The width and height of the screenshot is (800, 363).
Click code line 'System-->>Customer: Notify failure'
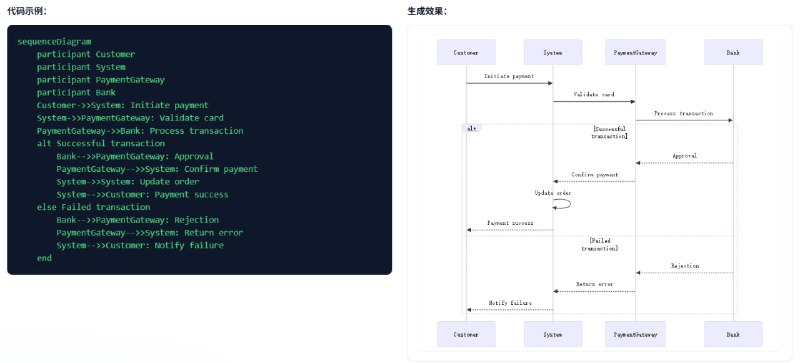click(x=140, y=246)
